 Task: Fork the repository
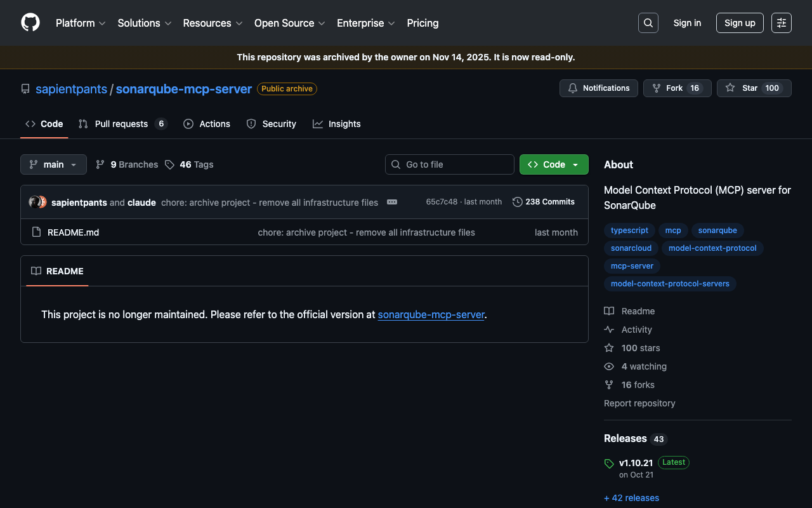click(677, 88)
